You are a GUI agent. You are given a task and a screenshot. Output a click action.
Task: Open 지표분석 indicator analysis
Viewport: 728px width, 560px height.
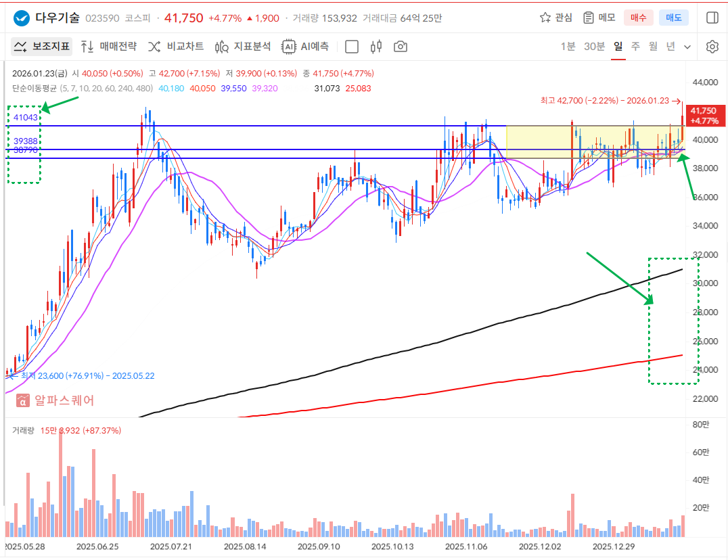coord(243,47)
